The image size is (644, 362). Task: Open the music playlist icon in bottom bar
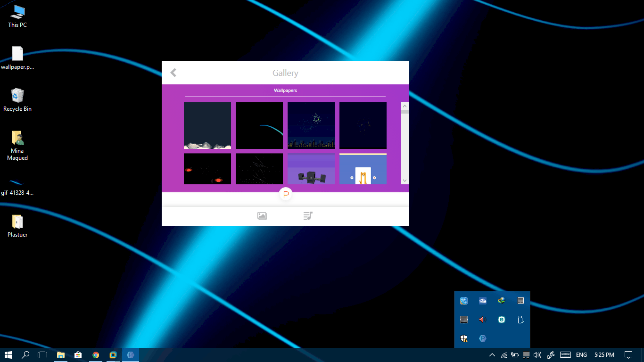tap(308, 216)
